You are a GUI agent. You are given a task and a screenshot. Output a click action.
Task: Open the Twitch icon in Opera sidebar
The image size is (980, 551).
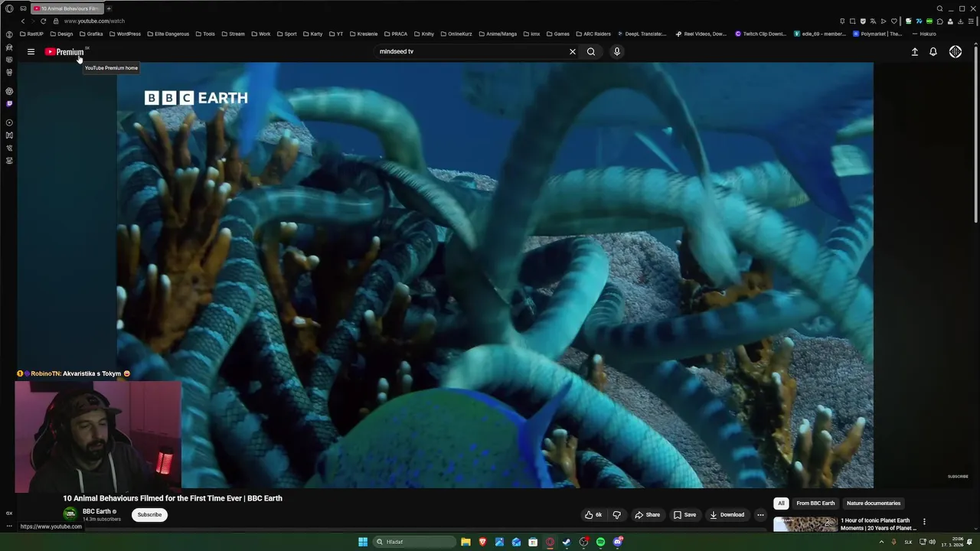(x=9, y=103)
